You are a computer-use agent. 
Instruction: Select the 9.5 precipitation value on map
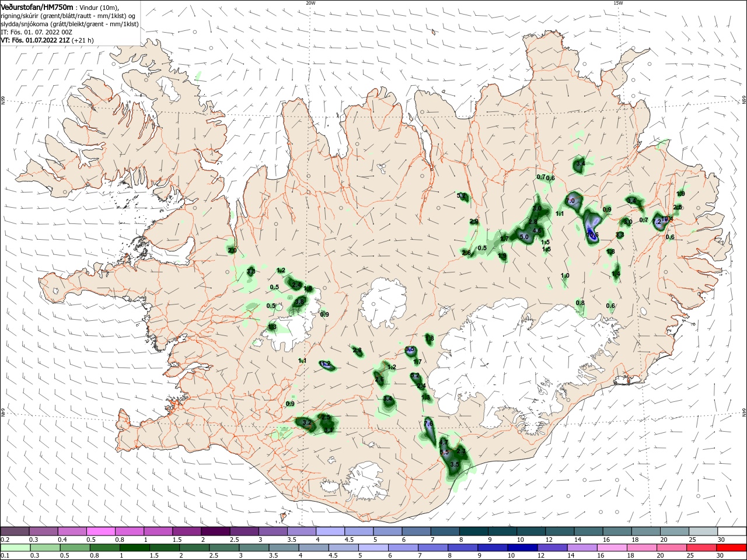(x=409, y=349)
